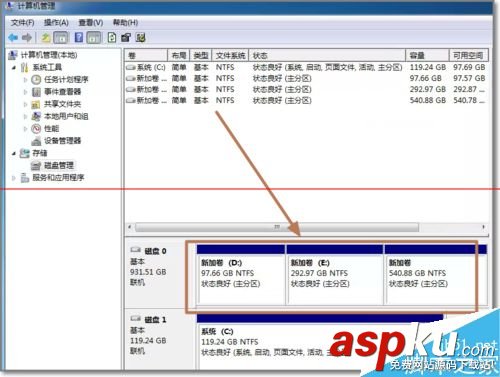
Task: Select the 540.88 GB NTFS partition block
Action: 436,275
